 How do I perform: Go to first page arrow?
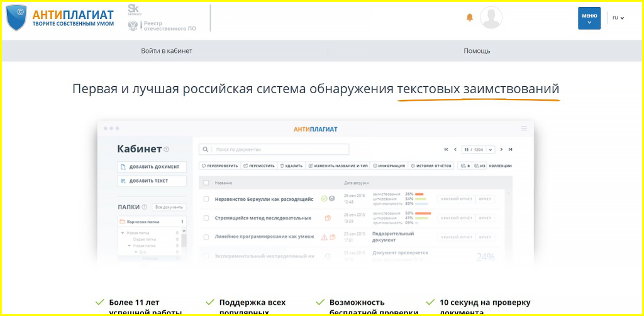pyautogui.click(x=447, y=150)
